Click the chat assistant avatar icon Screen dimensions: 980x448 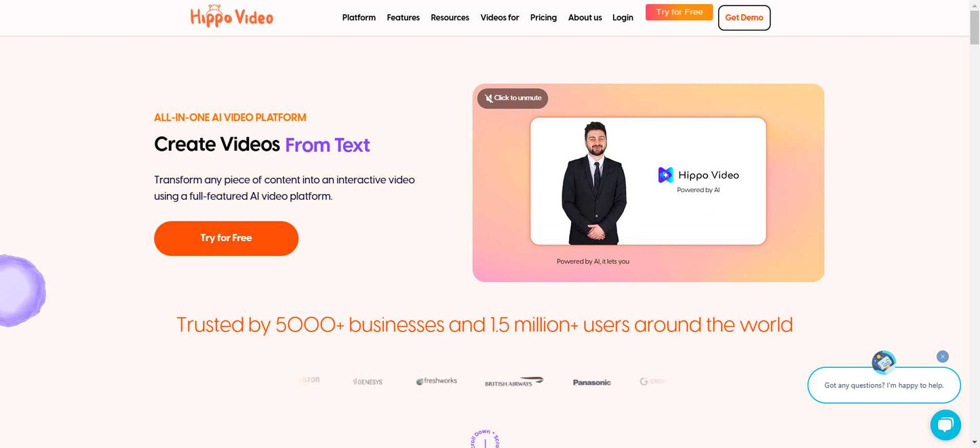click(884, 362)
